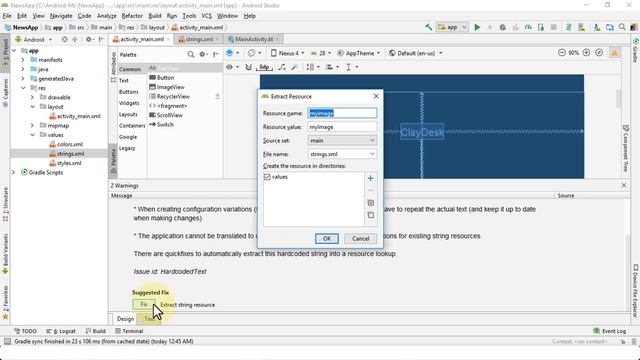Select activity_main.xml in the project tree
Viewport: 640px width, 360px height.
(75, 116)
